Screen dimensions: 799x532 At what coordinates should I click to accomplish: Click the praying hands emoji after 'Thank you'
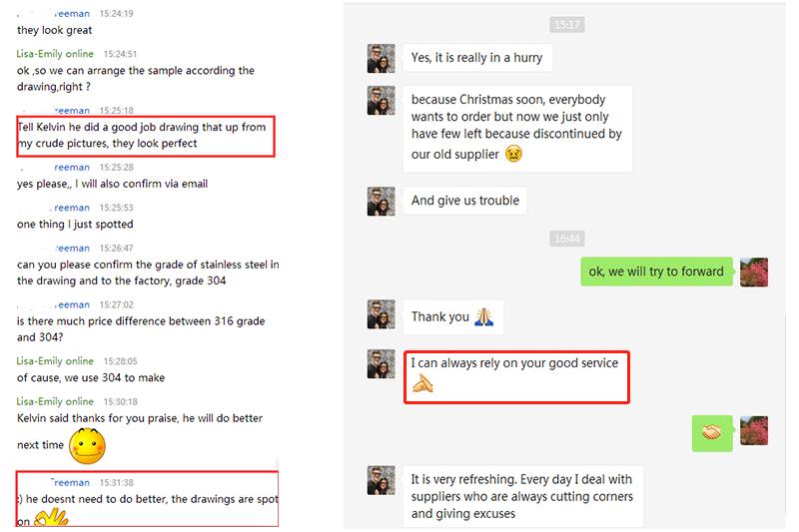(483, 316)
